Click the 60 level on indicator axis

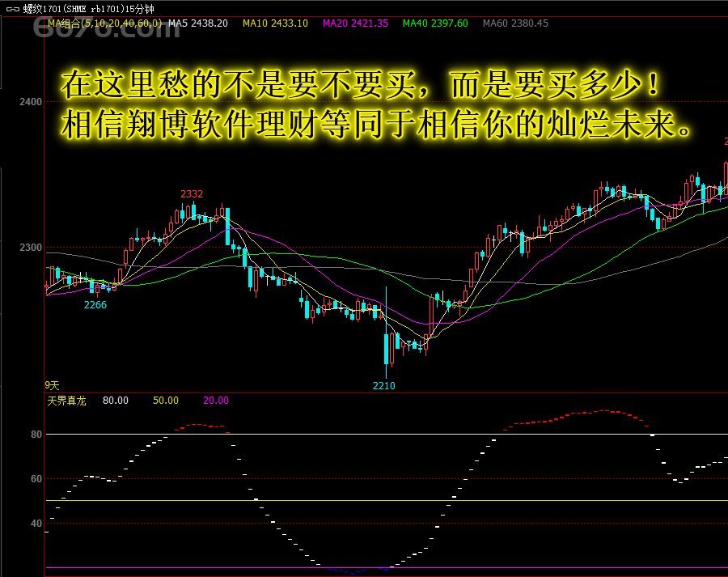(36, 479)
